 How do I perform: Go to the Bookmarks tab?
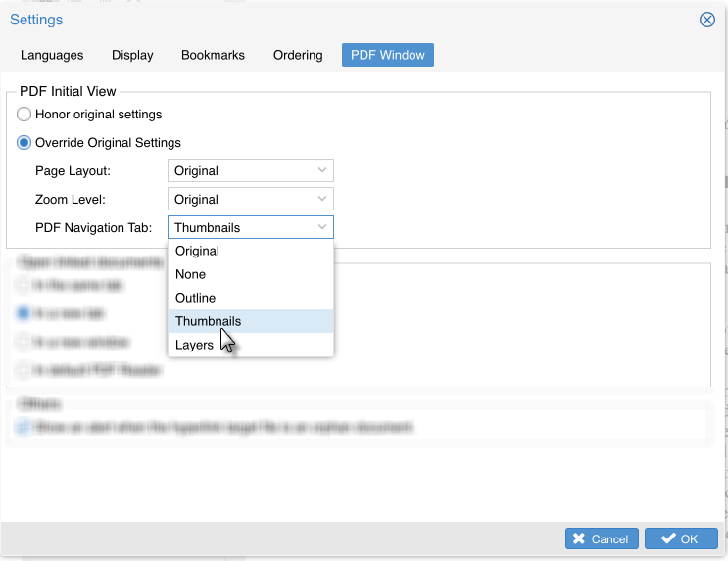click(x=213, y=55)
